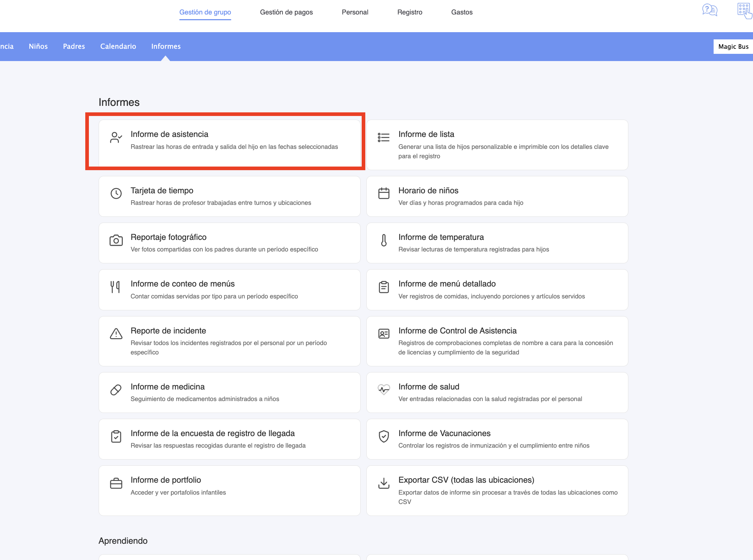The width and height of the screenshot is (753, 560).
Task: Click the clipboard icon for Informe de menú detallado
Action: tap(383, 287)
